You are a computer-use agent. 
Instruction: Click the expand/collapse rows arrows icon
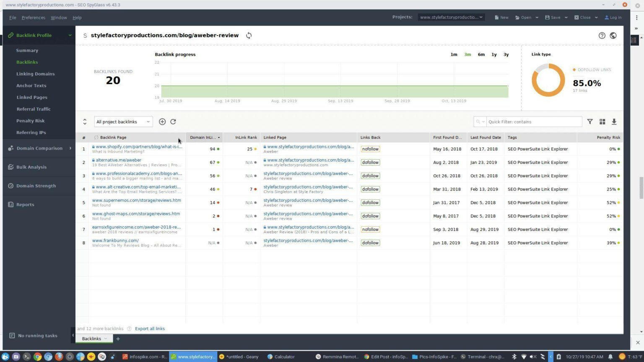pyautogui.click(x=85, y=122)
